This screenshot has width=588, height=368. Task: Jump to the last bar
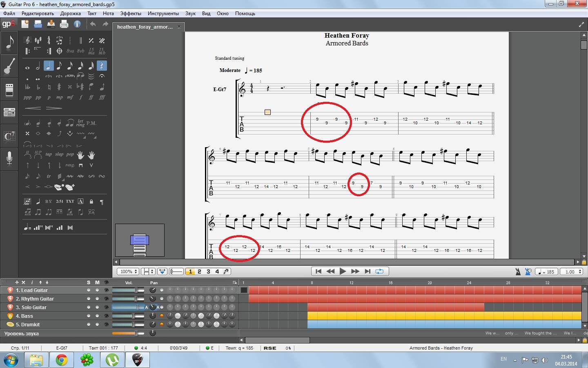point(367,271)
